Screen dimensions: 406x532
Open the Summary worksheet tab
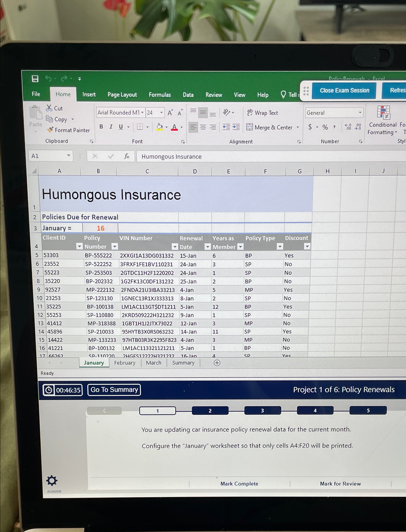(x=183, y=363)
